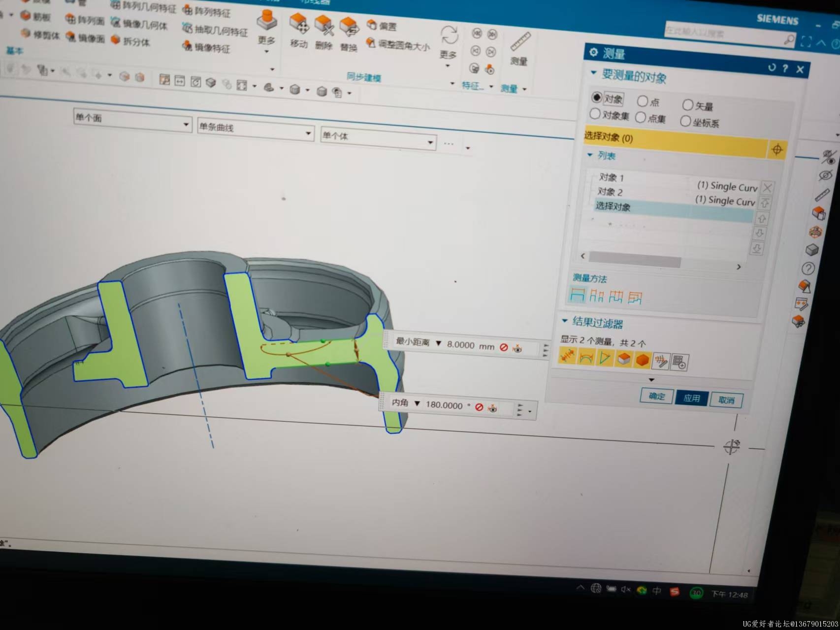Toggle the distance result filter icon

pos(567,356)
